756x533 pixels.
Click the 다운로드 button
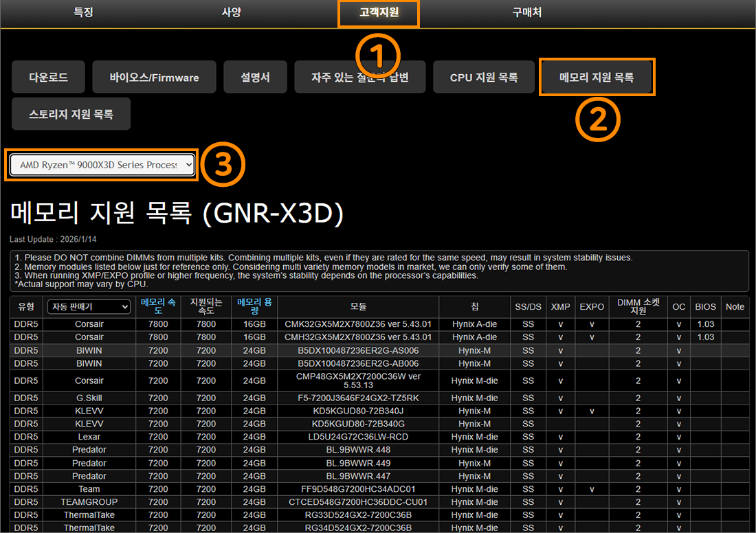point(48,77)
